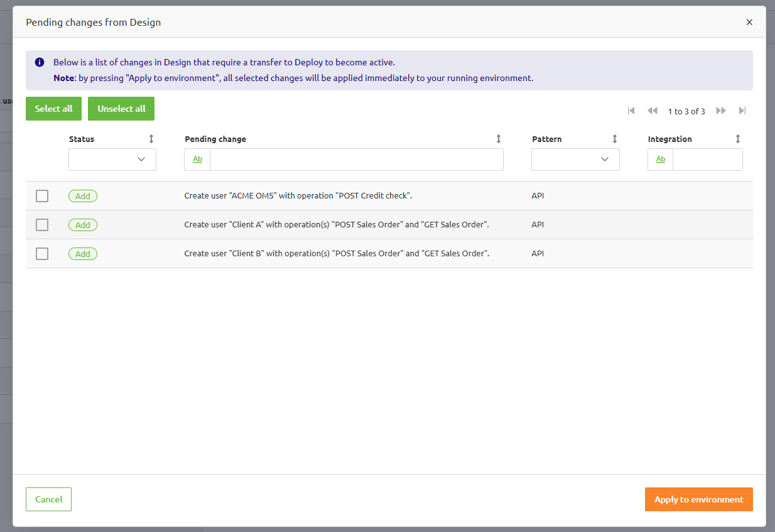This screenshot has width=775, height=532.
Task: Click the '1 to 3 of 3' page indicator
Action: 686,111
